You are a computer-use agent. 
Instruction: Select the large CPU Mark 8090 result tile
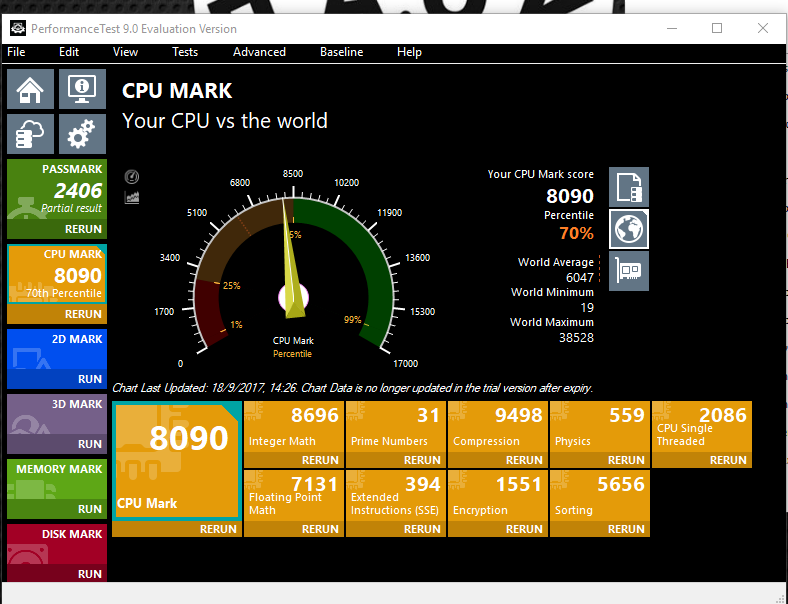coord(177,461)
